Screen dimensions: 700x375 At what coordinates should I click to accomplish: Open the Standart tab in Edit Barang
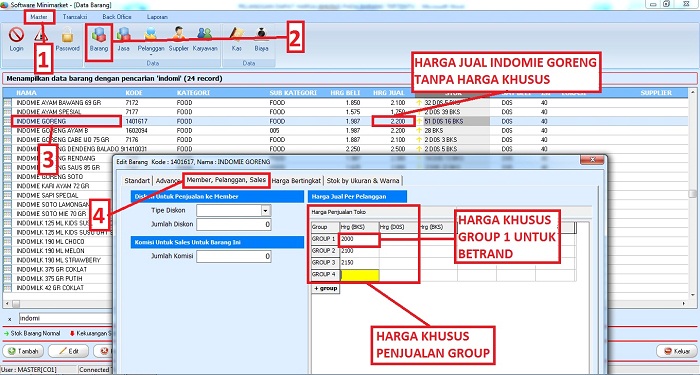138,180
